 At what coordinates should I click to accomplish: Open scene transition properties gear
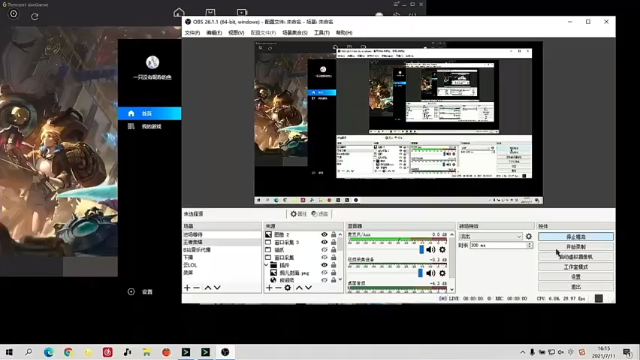(x=529, y=236)
